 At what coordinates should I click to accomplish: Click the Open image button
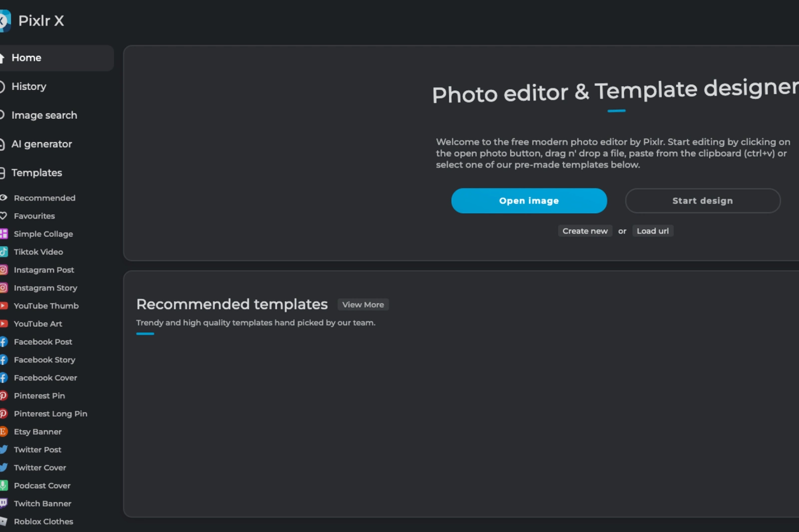coord(528,200)
